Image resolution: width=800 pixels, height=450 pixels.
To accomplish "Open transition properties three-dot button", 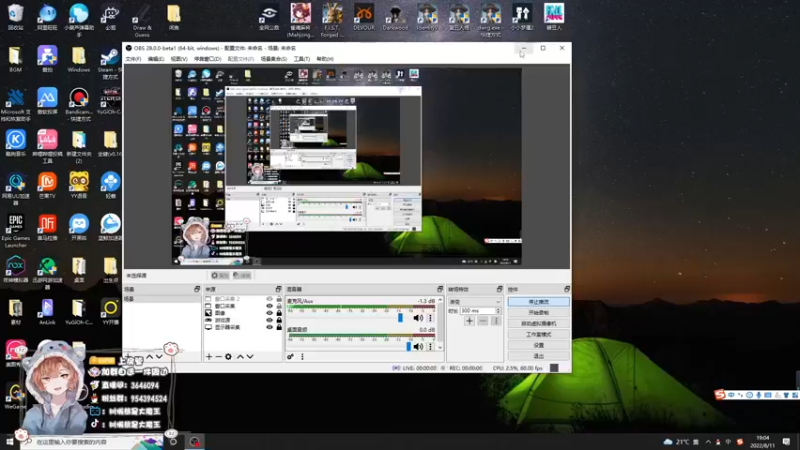I will point(495,321).
